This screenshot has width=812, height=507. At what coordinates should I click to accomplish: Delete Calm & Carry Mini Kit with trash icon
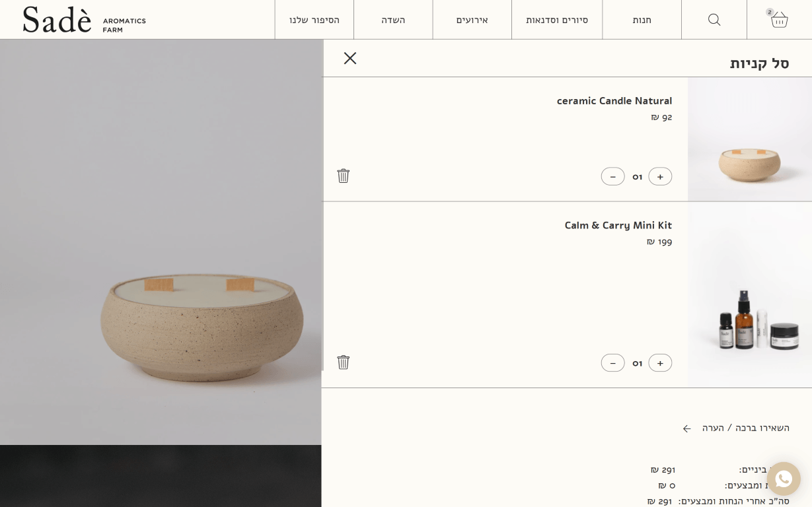pos(344,362)
